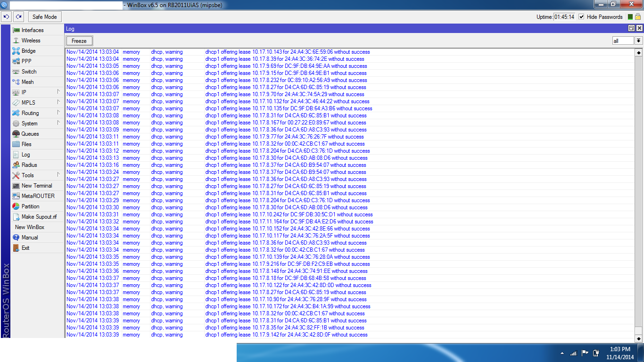Click the padlock security indicator
The width and height of the screenshot is (644, 362).
point(638,16)
